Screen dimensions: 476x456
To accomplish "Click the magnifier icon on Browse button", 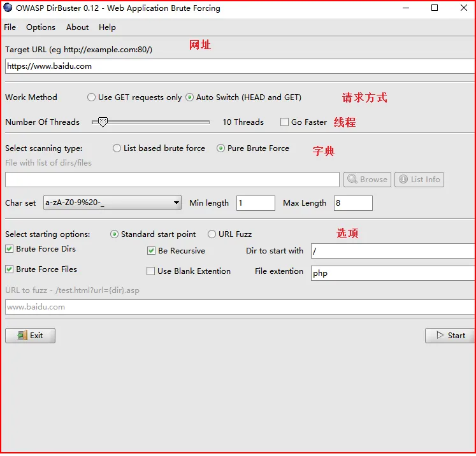I will point(352,179).
